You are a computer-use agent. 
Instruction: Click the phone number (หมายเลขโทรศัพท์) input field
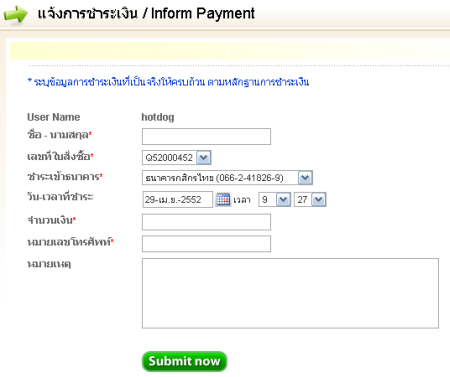pyautogui.click(x=206, y=244)
